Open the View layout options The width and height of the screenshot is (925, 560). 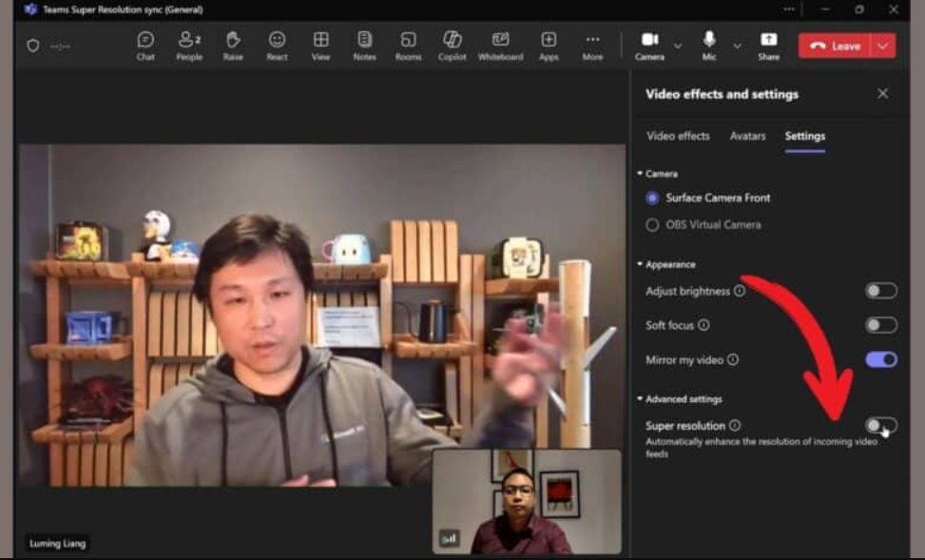coord(321,46)
